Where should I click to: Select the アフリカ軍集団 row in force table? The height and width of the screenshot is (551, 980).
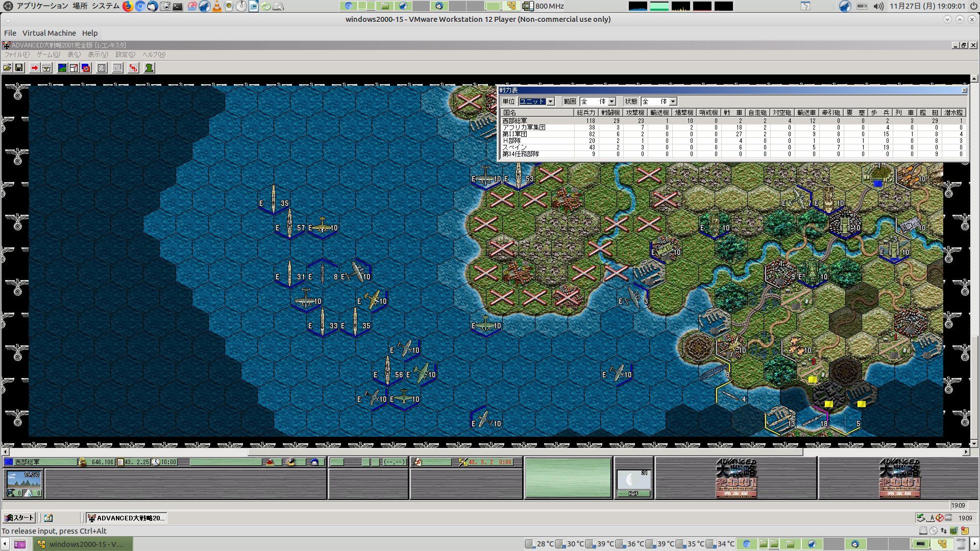(733, 128)
